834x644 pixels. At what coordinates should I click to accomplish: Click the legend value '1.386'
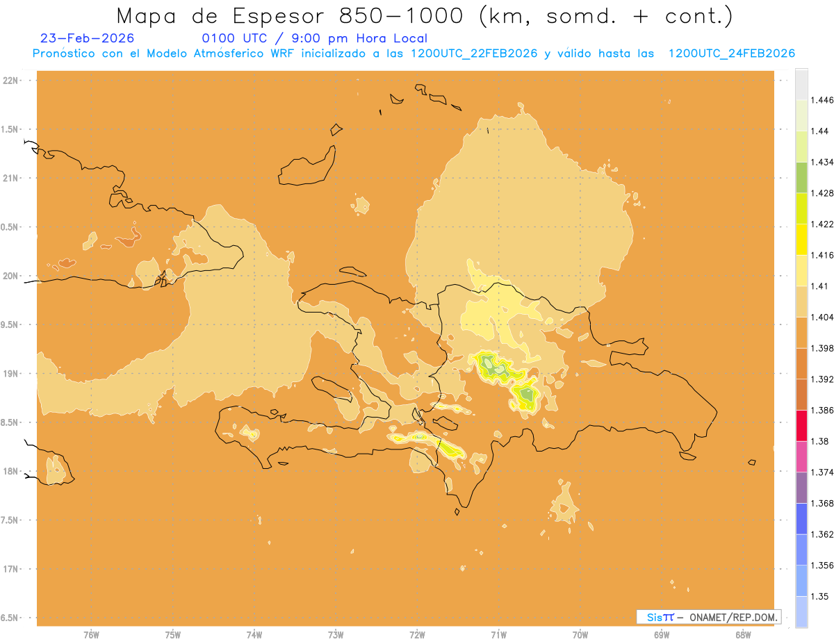[823, 410]
